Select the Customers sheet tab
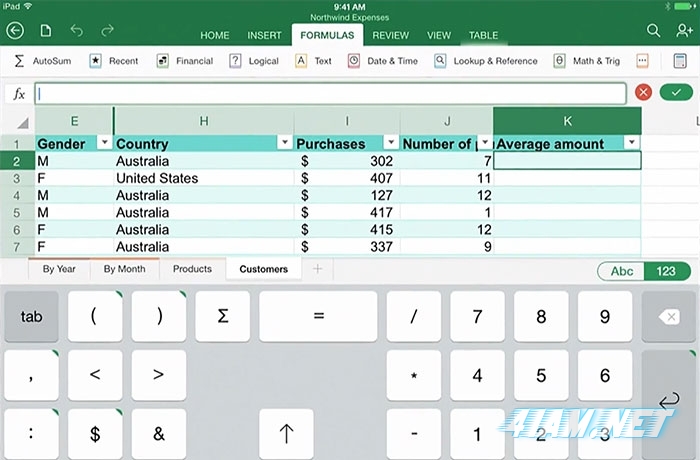This screenshot has height=460, width=700. (263, 269)
